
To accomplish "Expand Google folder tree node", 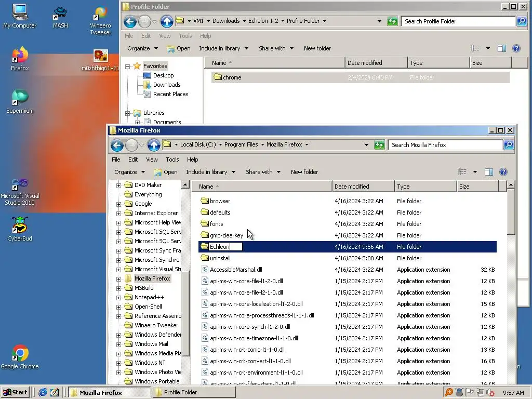I will click(118, 204).
